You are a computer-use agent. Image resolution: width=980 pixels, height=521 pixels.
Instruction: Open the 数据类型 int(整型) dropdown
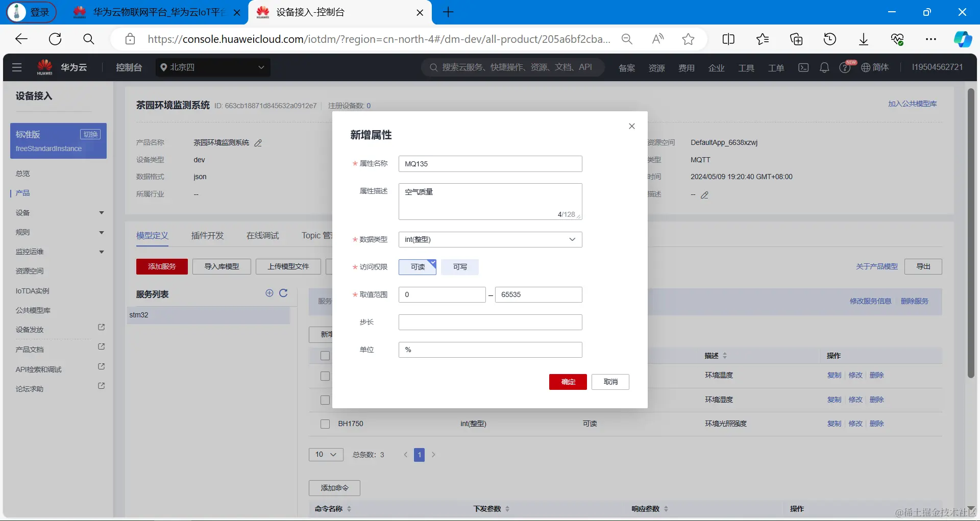[490, 239]
